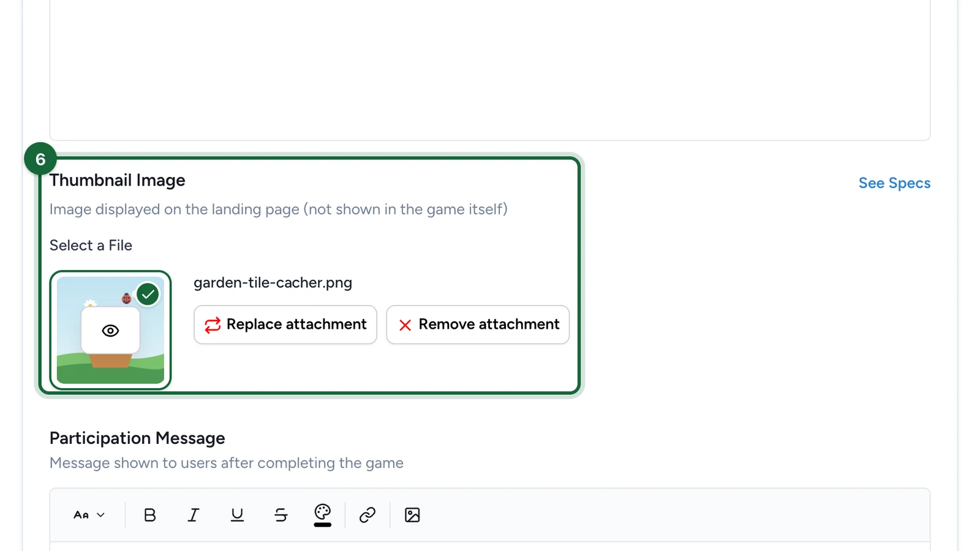Apply italic formatting in message editor
The width and height of the screenshot is (980, 551).
(194, 515)
